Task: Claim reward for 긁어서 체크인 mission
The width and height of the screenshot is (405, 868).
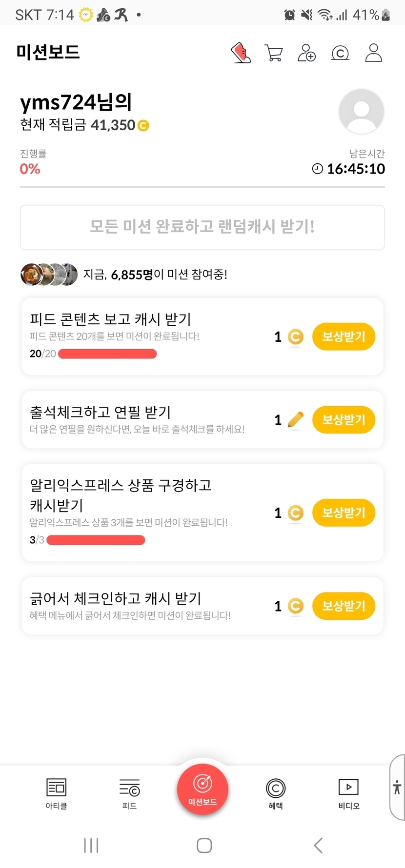Action: click(x=344, y=606)
